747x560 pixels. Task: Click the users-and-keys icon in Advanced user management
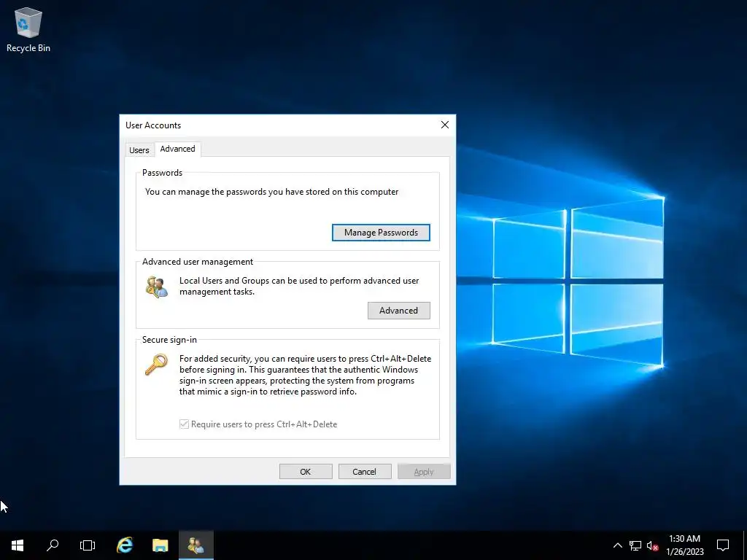(157, 287)
